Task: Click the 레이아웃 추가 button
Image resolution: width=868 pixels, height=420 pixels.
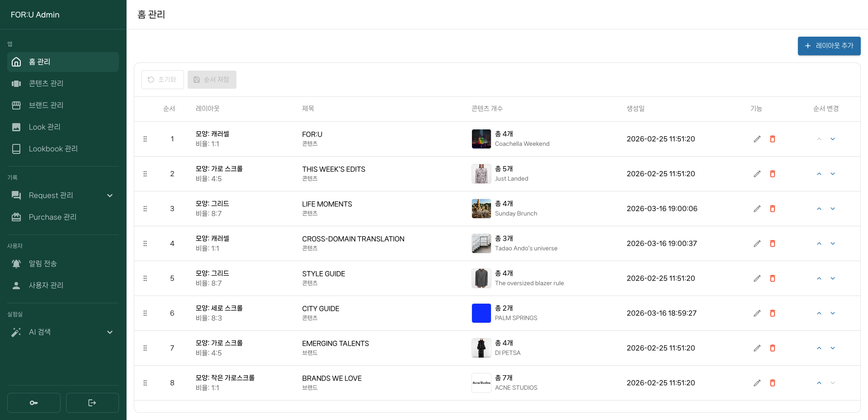Action: click(x=829, y=46)
